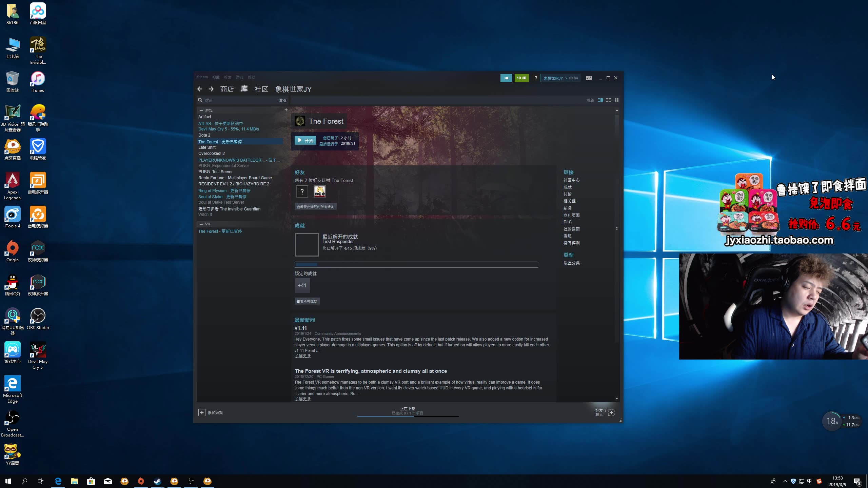Open the DLC link
The image size is (868, 488).
[x=567, y=222]
